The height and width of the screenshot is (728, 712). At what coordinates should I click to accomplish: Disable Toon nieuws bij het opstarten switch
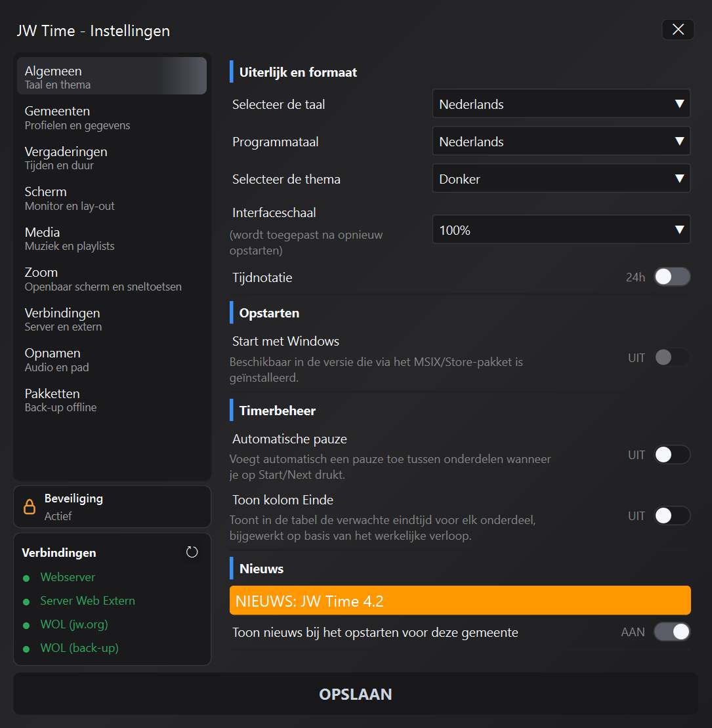click(672, 632)
